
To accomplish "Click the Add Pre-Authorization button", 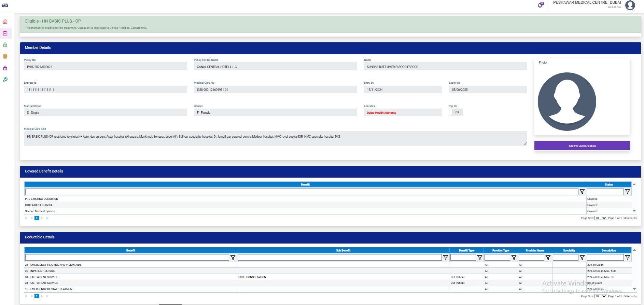I will point(582,146).
